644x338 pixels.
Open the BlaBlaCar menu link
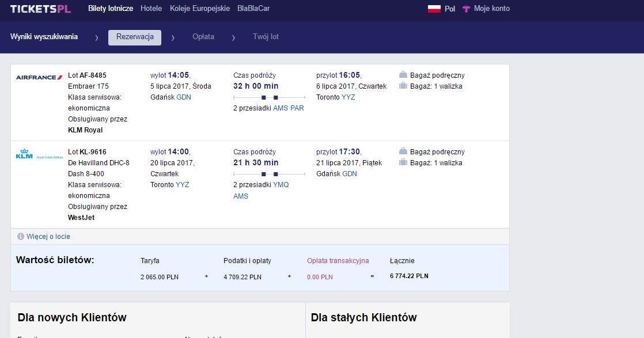(253, 8)
